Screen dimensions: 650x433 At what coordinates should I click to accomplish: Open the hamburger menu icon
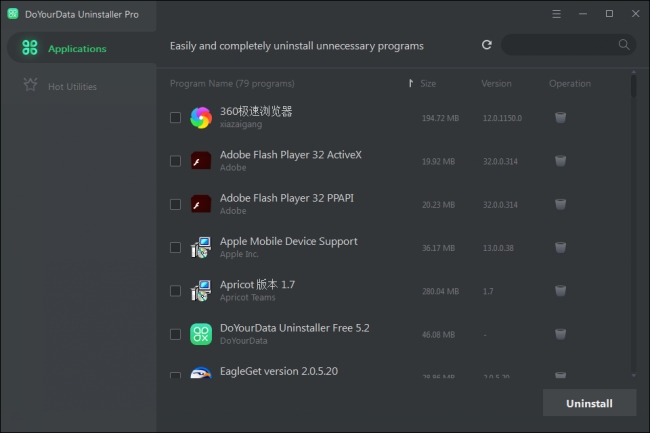pos(556,14)
